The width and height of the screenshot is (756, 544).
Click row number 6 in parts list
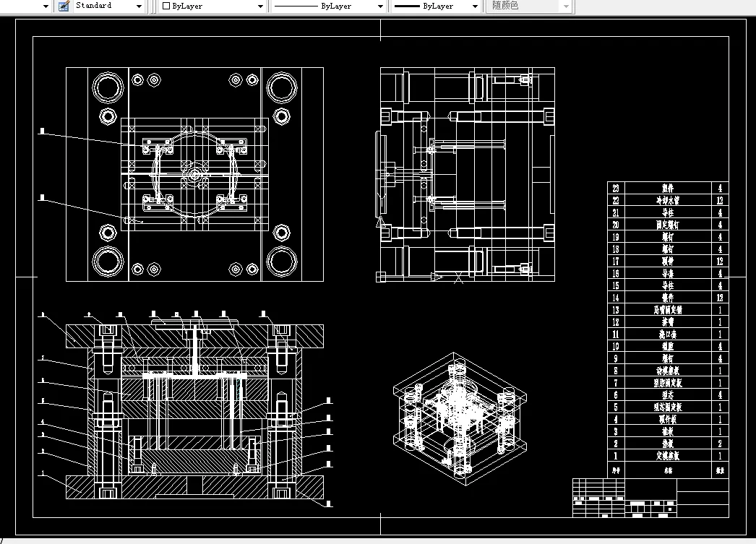[x=616, y=395]
